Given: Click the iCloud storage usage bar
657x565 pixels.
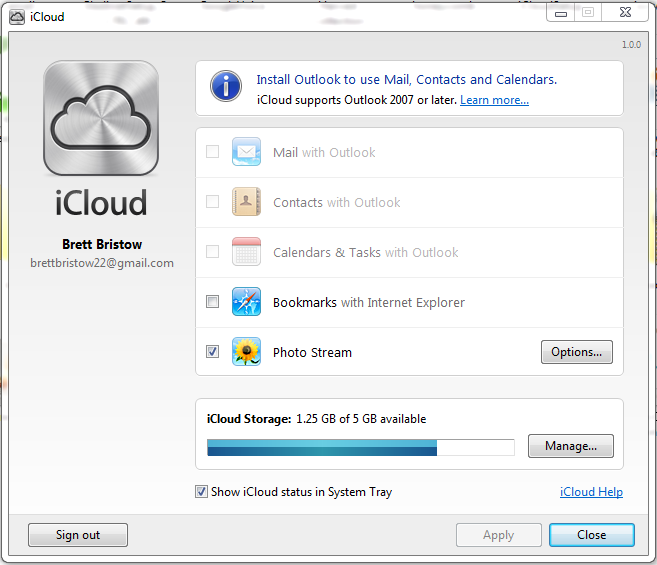Looking at the screenshot, I should (361, 447).
